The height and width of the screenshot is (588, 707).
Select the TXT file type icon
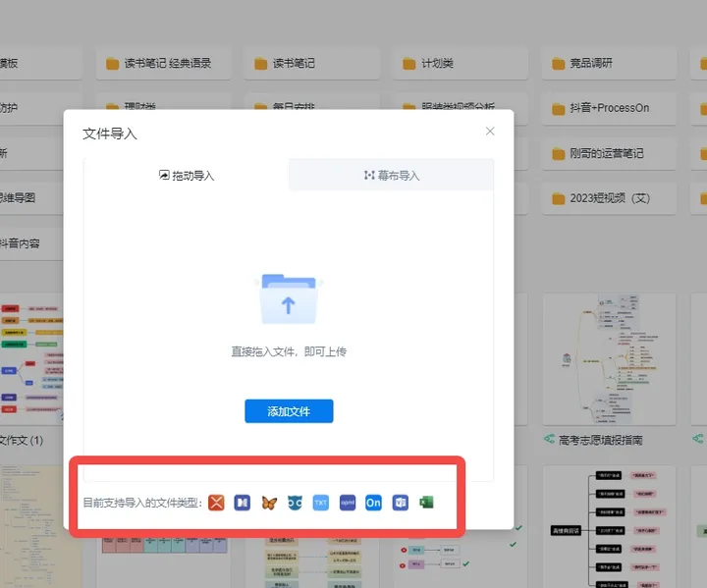pyautogui.click(x=320, y=503)
